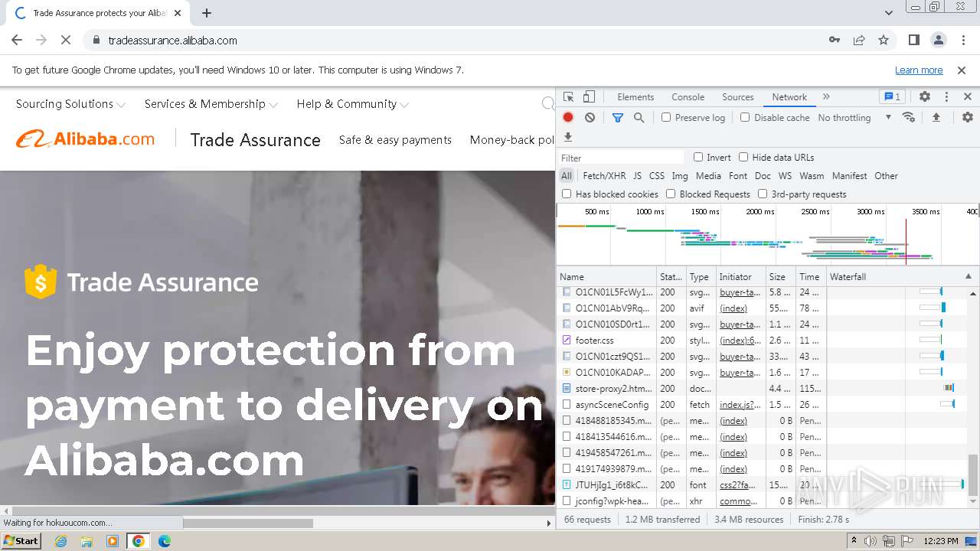Import a HAR file with upload arrow
Image resolution: width=980 pixels, height=551 pixels.
pos(936,117)
